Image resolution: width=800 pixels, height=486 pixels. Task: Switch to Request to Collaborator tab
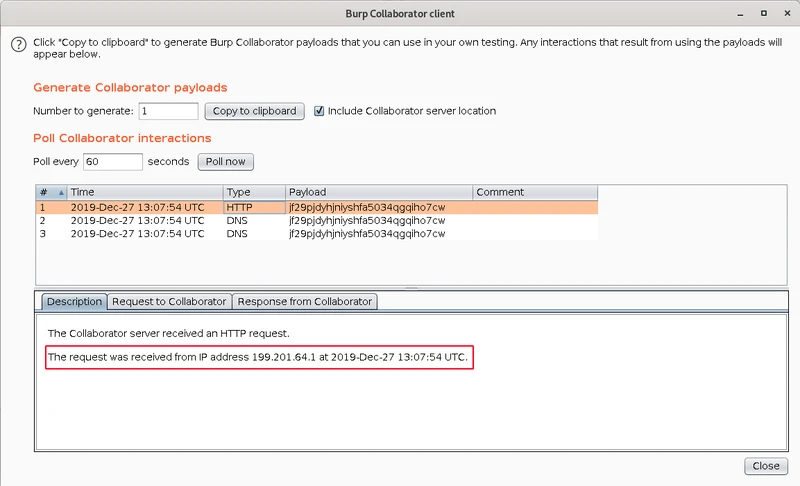click(169, 302)
